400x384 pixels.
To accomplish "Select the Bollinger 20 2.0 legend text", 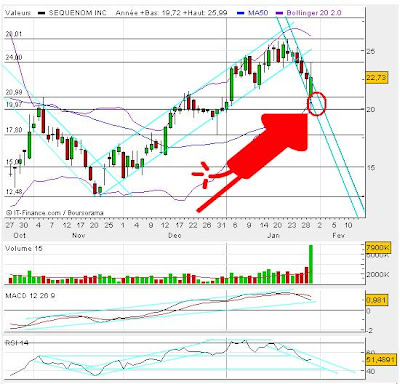I will (314, 13).
